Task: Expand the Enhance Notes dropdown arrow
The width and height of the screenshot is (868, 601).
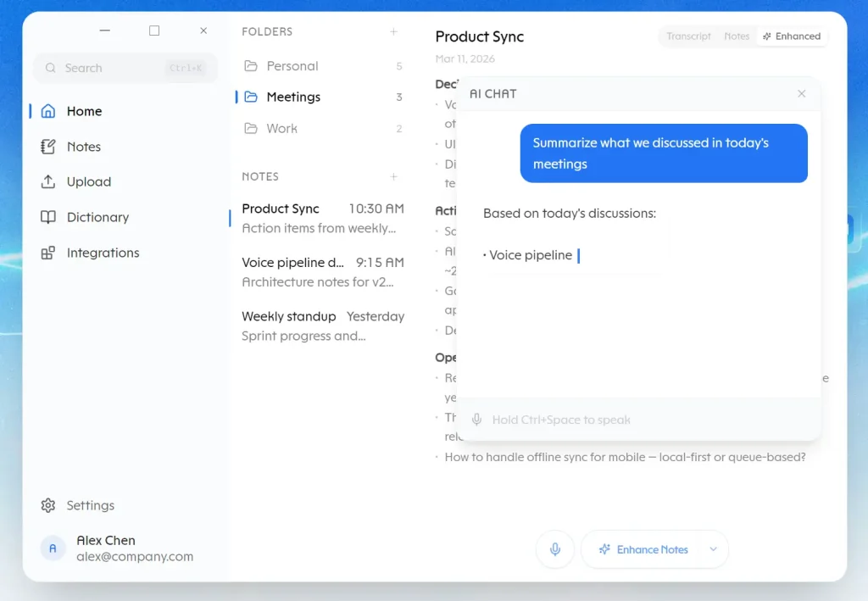Action: pyautogui.click(x=713, y=549)
